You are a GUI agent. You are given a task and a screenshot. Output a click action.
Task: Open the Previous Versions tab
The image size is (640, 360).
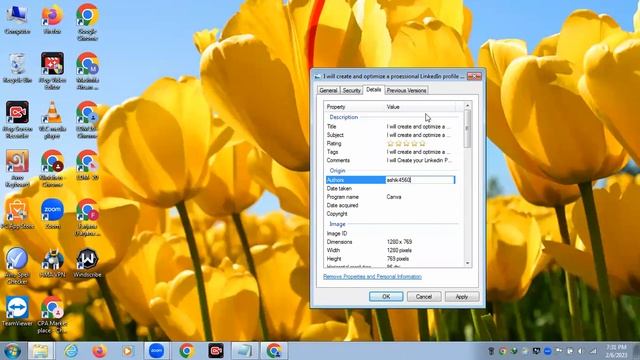(x=407, y=90)
